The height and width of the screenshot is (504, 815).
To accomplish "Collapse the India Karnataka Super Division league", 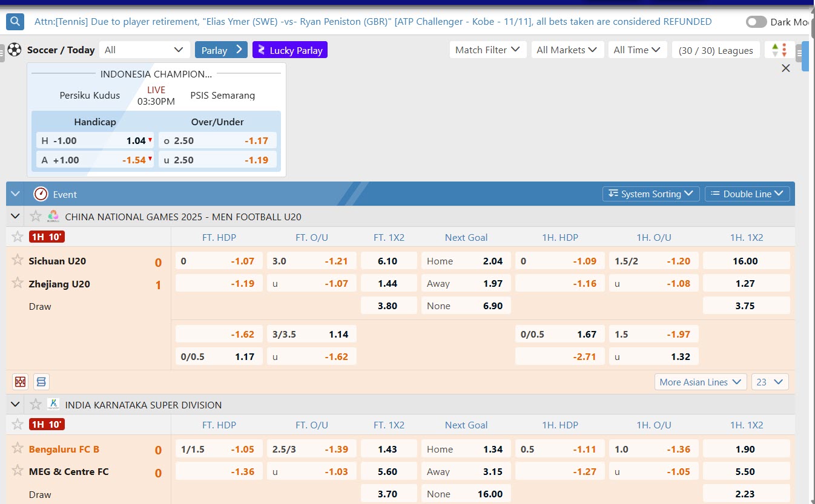I will pyautogui.click(x=15, y=404).
